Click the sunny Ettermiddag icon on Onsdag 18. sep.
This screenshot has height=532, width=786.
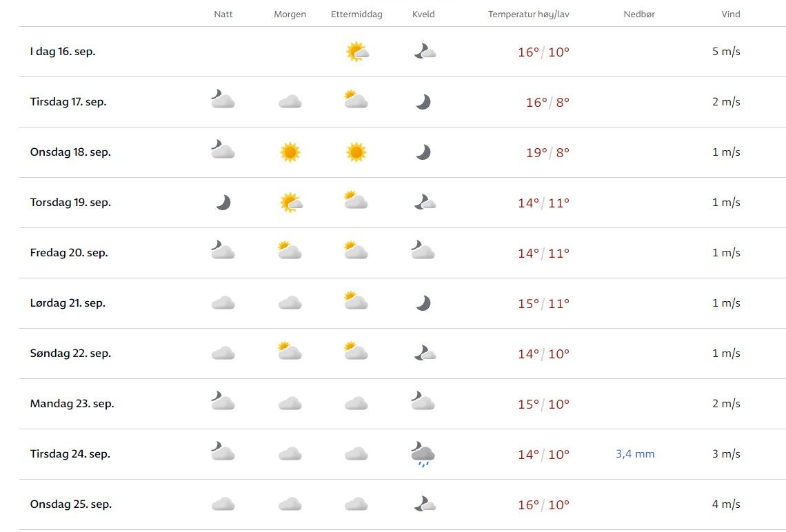[x=356, y=152]
